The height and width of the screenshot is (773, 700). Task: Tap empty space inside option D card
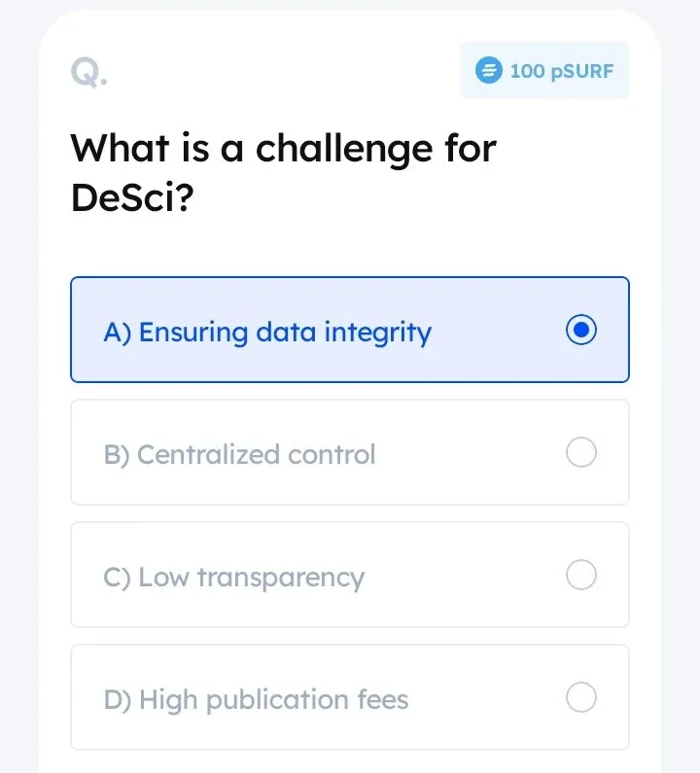[x=486, y=698]
